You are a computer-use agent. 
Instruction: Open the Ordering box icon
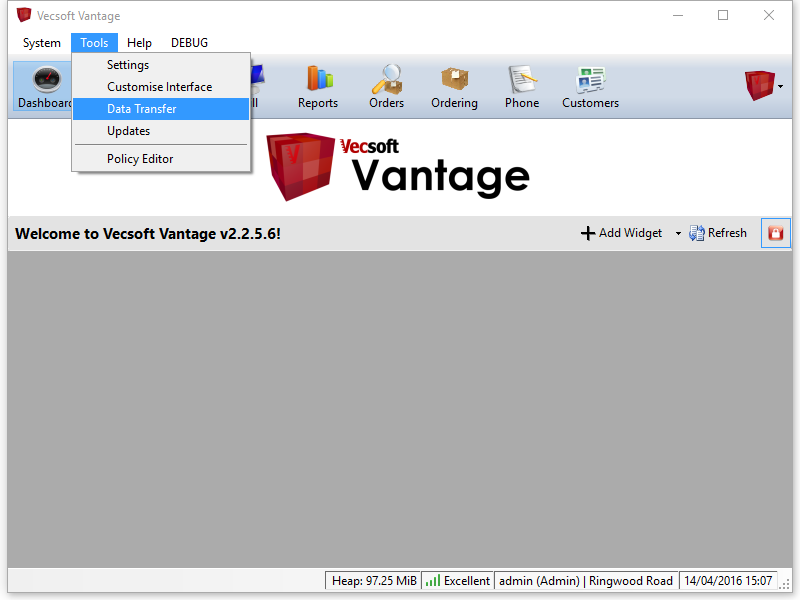point(454,86)
